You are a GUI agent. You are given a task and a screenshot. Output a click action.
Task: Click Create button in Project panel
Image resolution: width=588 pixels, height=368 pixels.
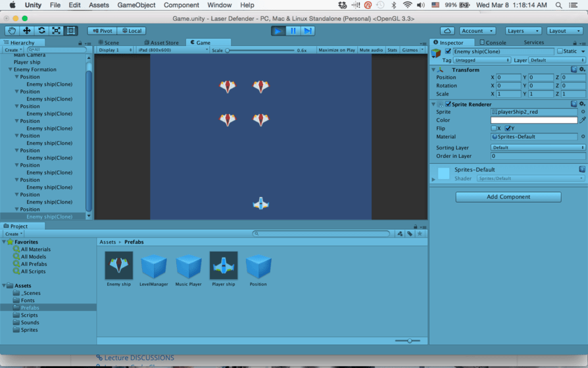[x=13, y=234]
